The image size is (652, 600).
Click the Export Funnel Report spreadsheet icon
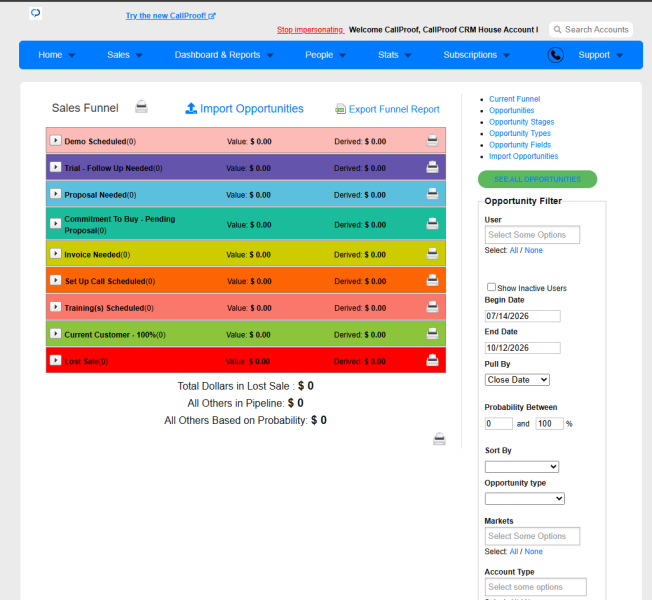340,109
